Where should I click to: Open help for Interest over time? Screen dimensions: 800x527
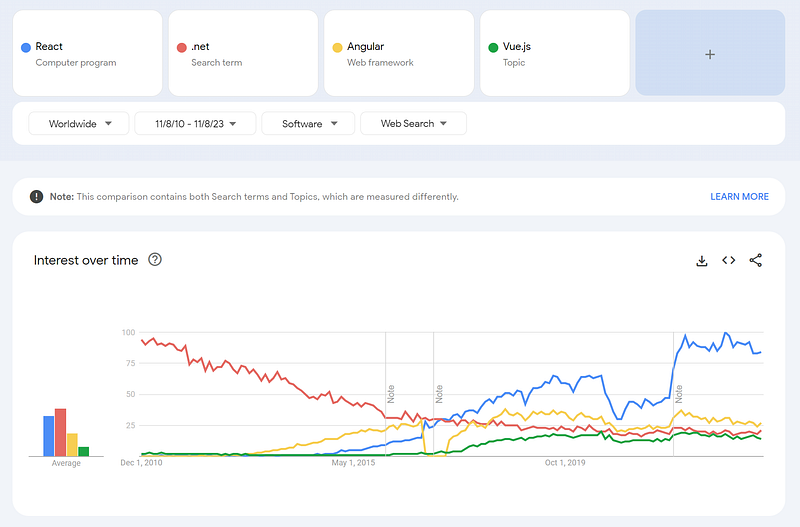(x=155, y=260)
